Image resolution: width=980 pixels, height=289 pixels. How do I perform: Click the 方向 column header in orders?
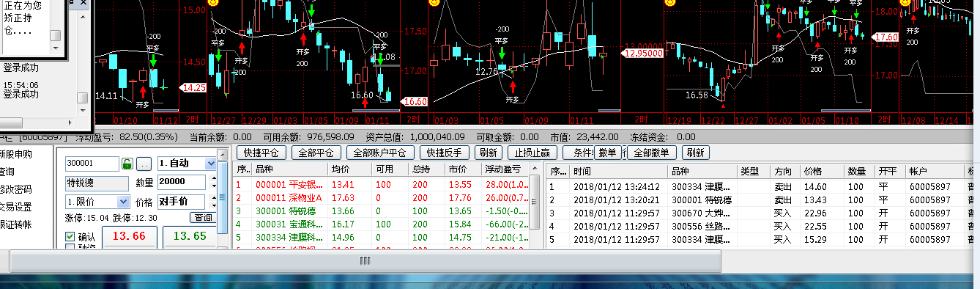pyautogui.click(x=786, y=172)
